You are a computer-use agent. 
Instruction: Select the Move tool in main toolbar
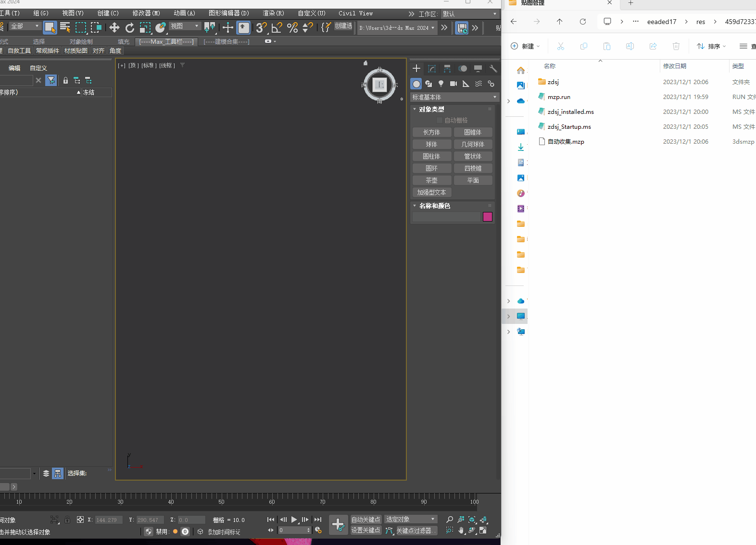tap(114, 27)
